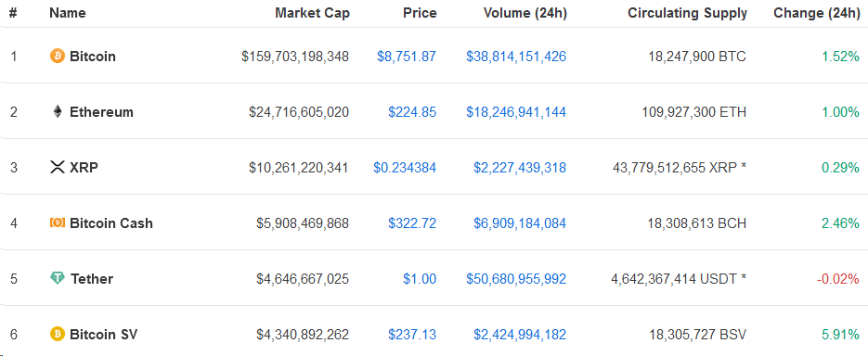Viewport: 868px width, 356px height.
Task: Open Bitcoin price link $8,751.87
Action: point(407,57)
